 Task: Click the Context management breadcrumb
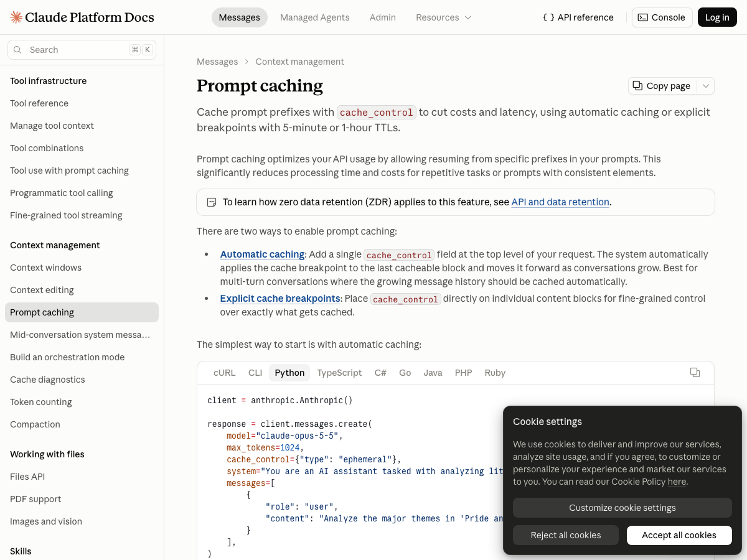coord(299,62)
